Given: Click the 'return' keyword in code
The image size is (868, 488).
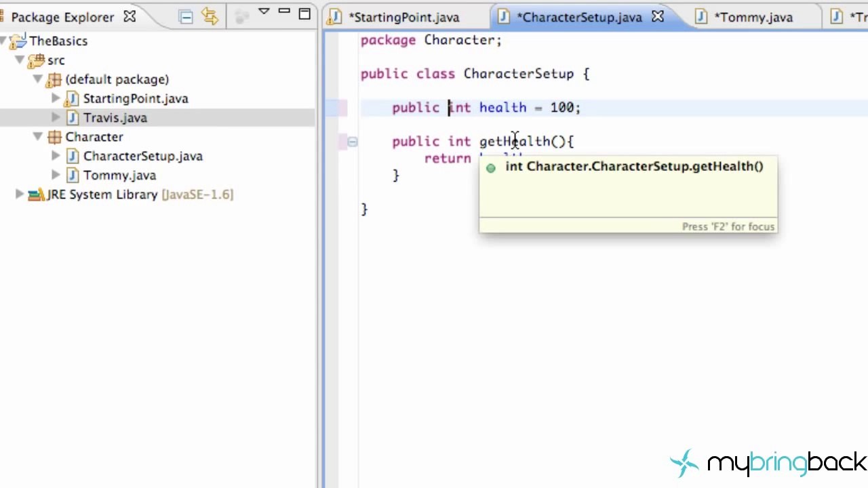Looking at the screenshot, I should click(x=448, y=159).
